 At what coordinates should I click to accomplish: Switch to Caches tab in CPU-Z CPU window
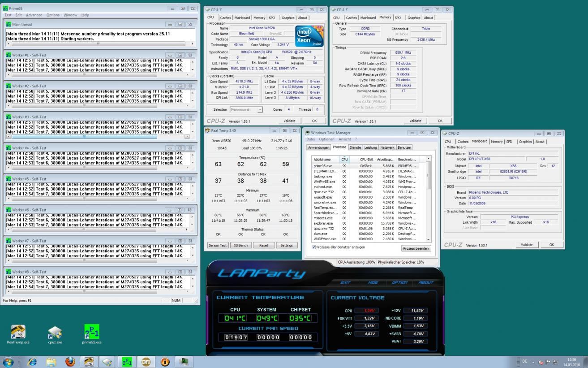226,18
